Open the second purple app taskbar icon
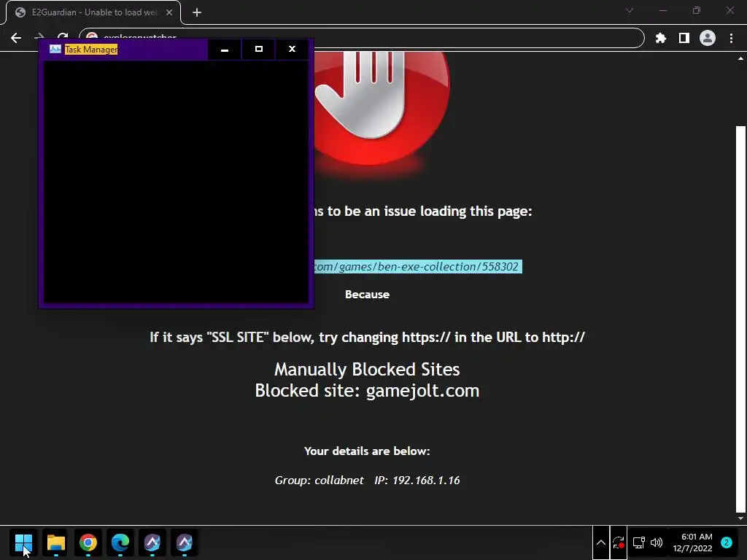Image resolution: width=747 pixels, height=560 pixels. [x=185, y=542]
